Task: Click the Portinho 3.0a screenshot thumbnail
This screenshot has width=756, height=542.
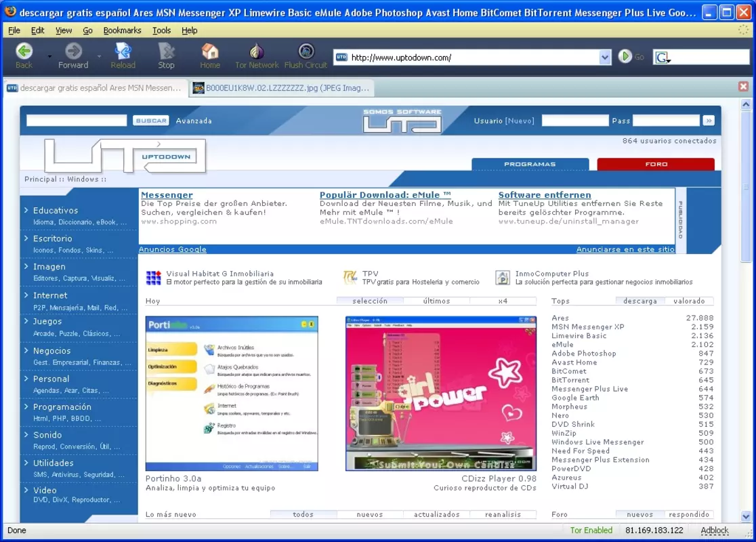Action: click(232, 394)
